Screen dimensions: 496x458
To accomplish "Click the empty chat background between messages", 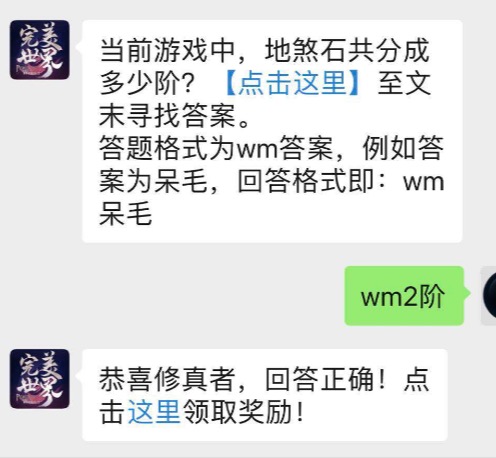I will click(x=200, y=293).
